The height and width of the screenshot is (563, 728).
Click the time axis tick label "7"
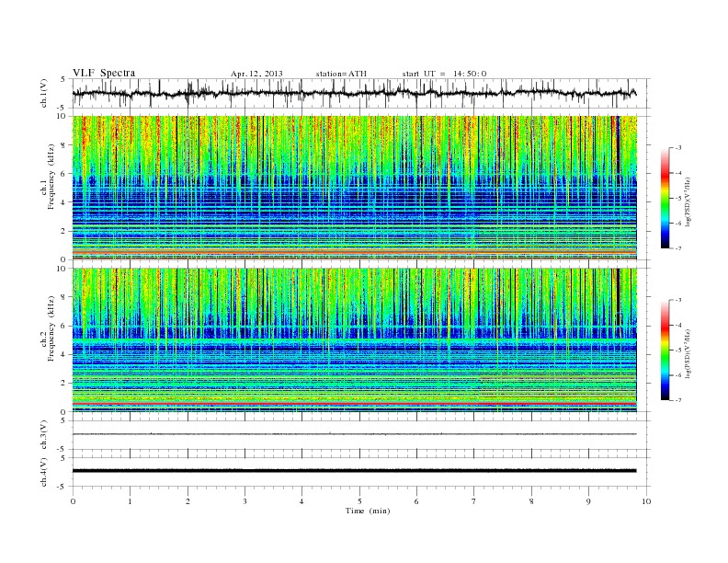474,501
